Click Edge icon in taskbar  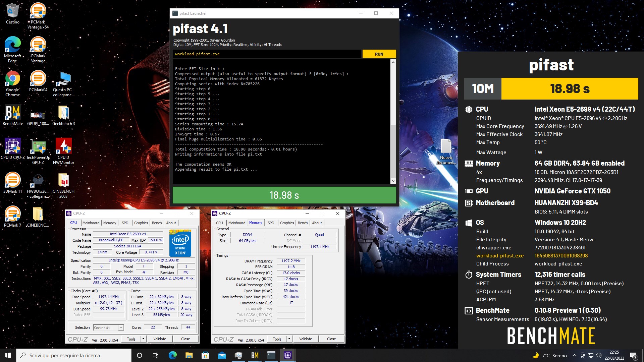[x=173, y=355]
